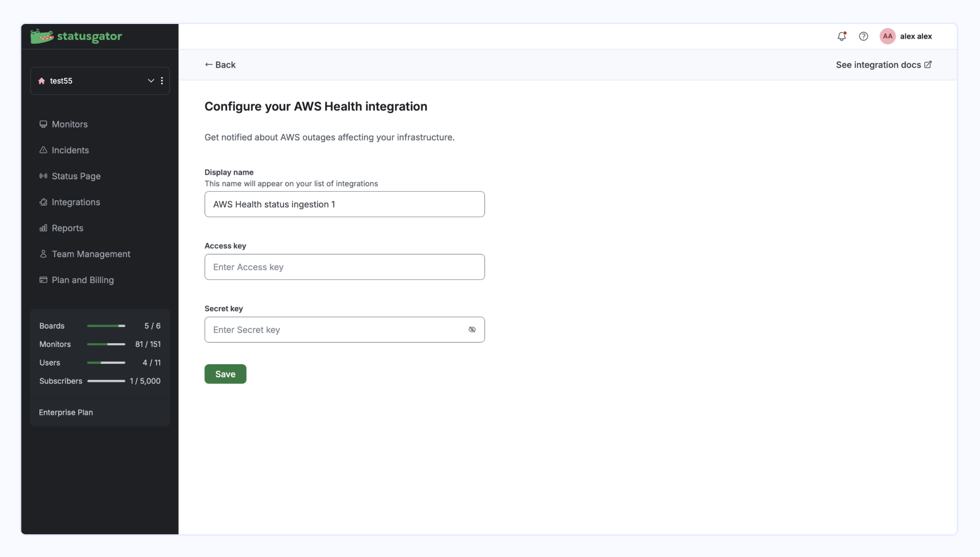Open the alex alex account menu
Screen dimensions: 980x557
click(906, 36)
